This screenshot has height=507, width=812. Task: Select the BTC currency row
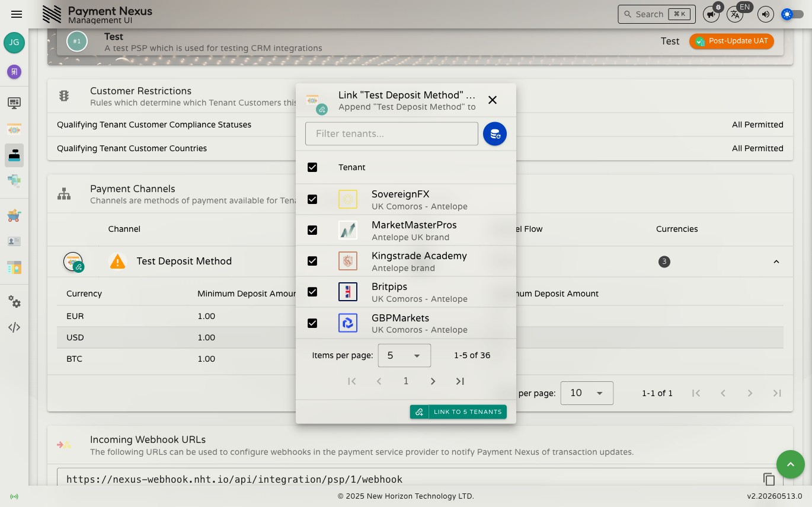tap(420, 359)
